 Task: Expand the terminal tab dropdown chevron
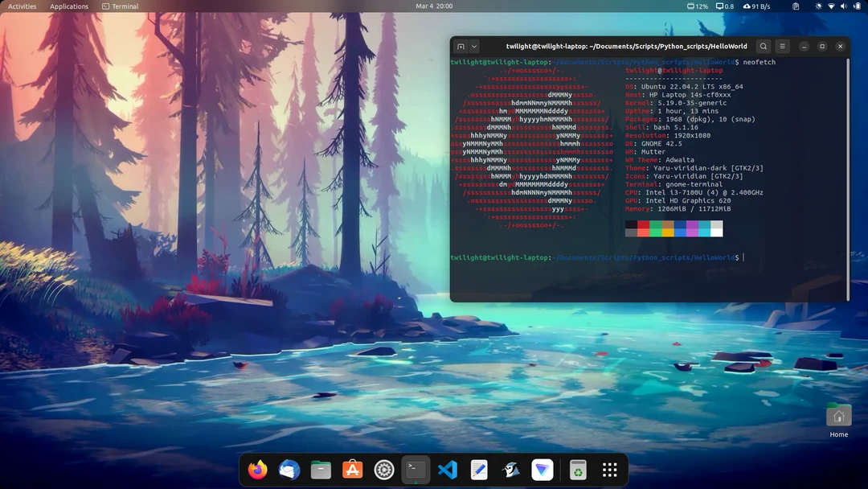tap(474, 46)
